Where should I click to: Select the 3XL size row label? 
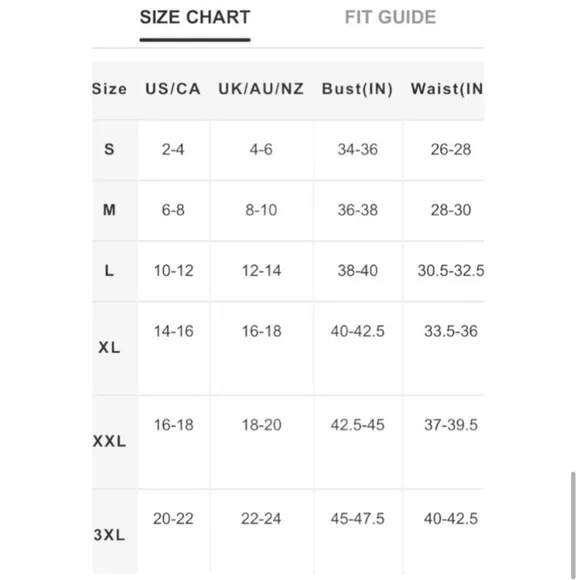click(109, 535)
